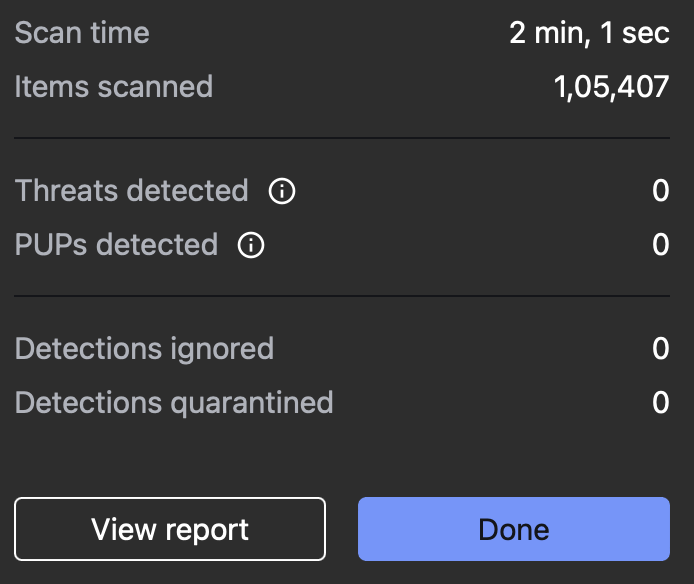Click the gap between View report and Done
This screenshot has width=694, height=584.
click(342, 529)
